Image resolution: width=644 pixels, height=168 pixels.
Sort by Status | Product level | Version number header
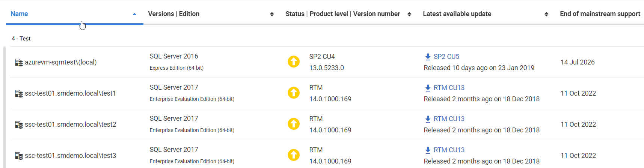[x=342, y=14]
